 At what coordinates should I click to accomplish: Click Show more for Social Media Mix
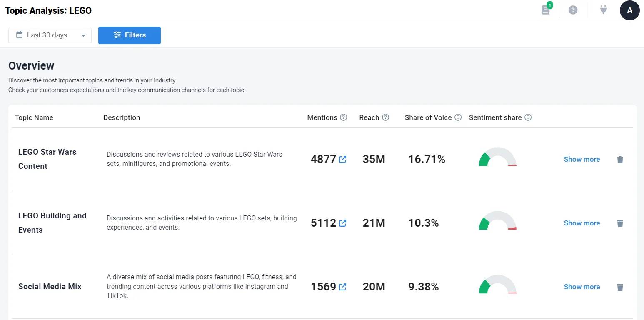582,287
